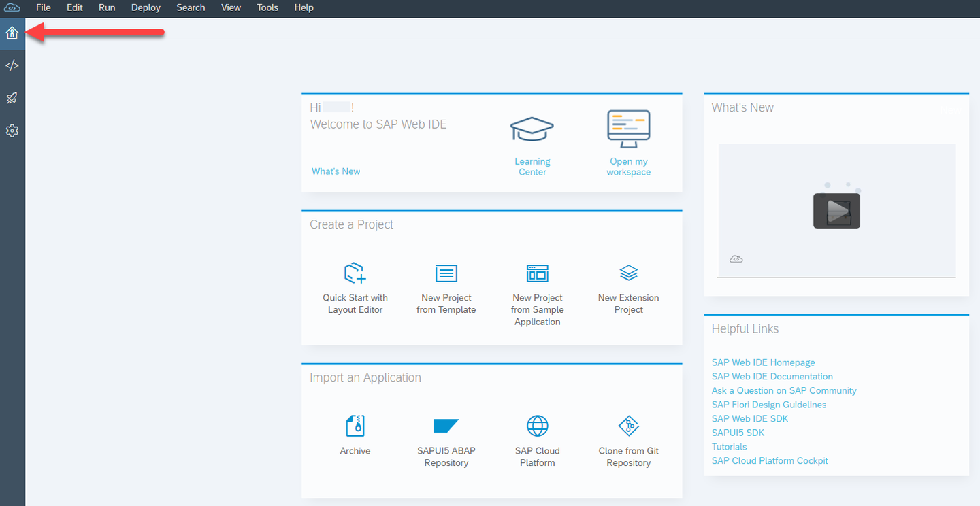This screenshot has height=506, width=980.
Task: Choose New Project from Template icon
Action: (x=446, y=273)
